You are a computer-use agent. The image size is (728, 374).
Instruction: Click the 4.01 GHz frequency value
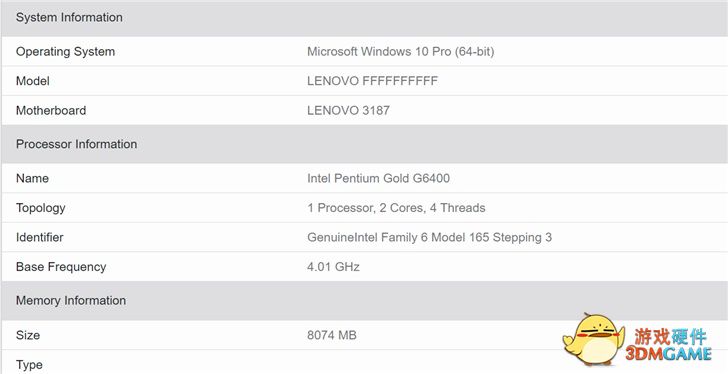(333, 267)
